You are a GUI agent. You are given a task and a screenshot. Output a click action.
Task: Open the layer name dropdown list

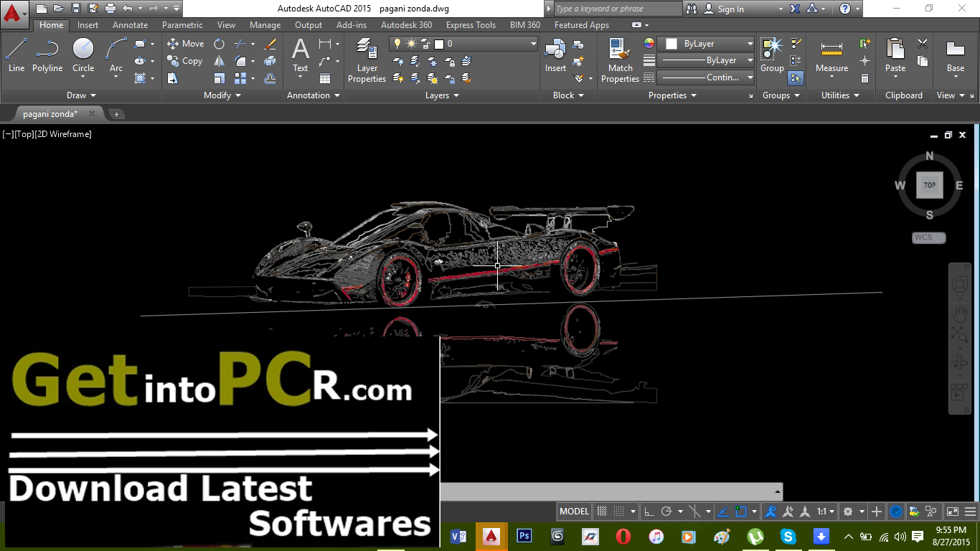coord(463,44)
